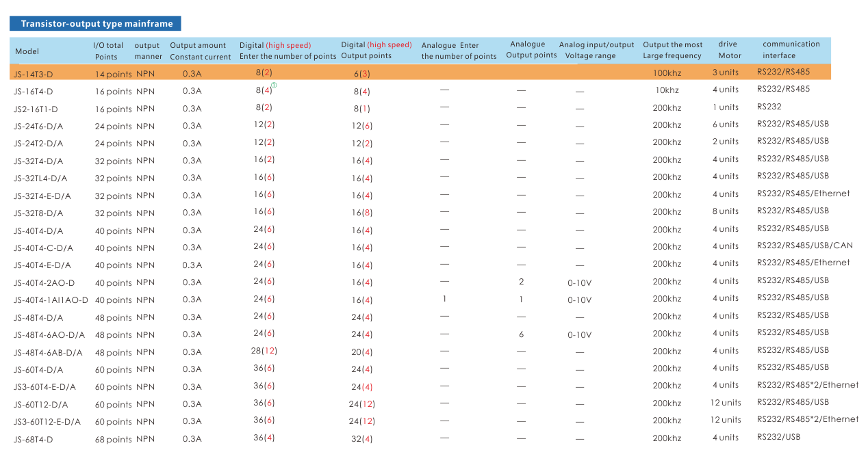Click 'RS232' interface in the JS2-16T1-D row

pyautogui.click(x=769, y=107)
